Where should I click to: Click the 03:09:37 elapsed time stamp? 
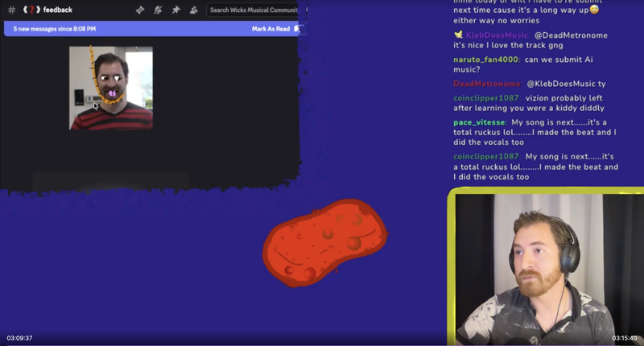(19, 338)
